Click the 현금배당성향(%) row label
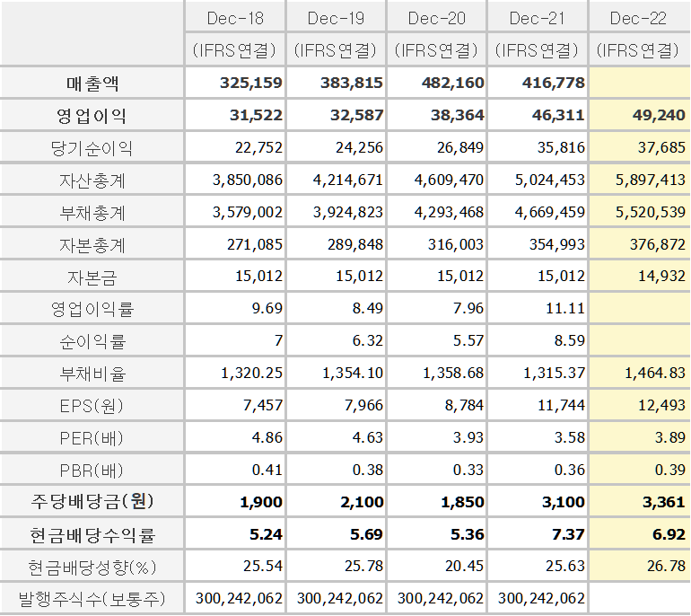The width and height of the screenshot is (691, 616). tap(92, 567)
